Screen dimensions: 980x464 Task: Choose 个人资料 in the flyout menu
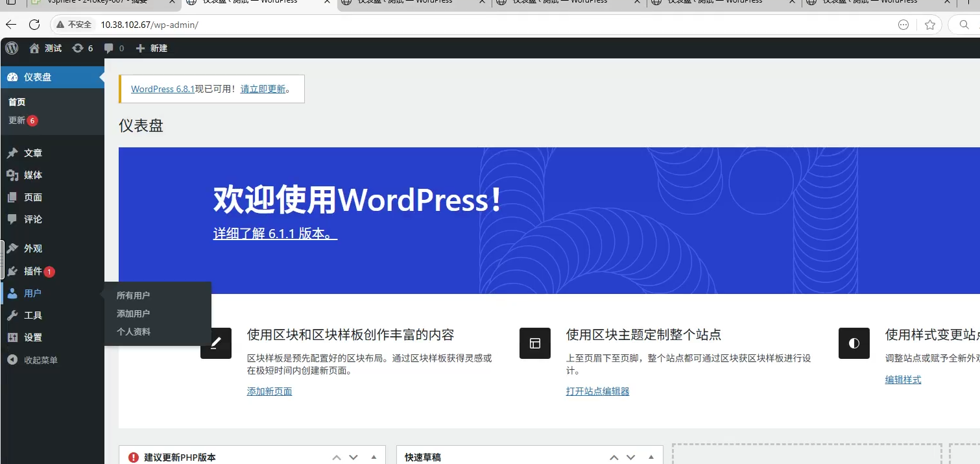tap(133, 332)
